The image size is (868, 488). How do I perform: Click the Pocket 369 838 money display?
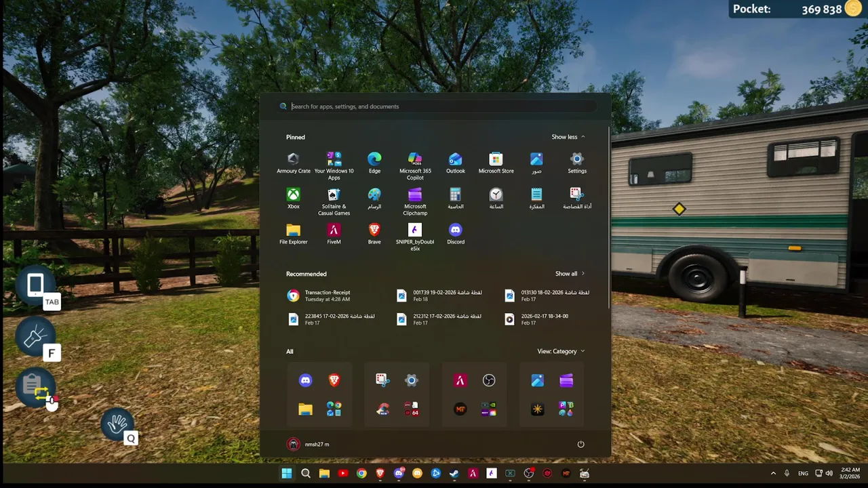coord(797,9)
